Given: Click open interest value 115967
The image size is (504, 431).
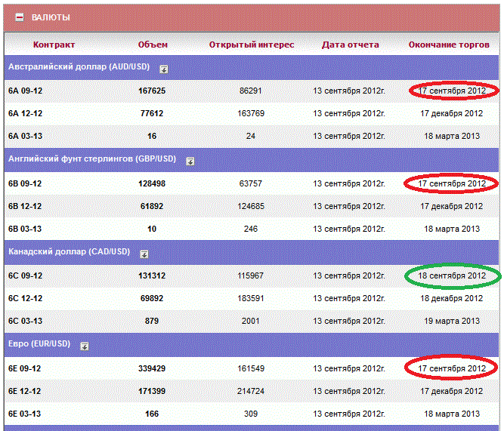Looking at the screenshot, I should click(x=251, y=276).
